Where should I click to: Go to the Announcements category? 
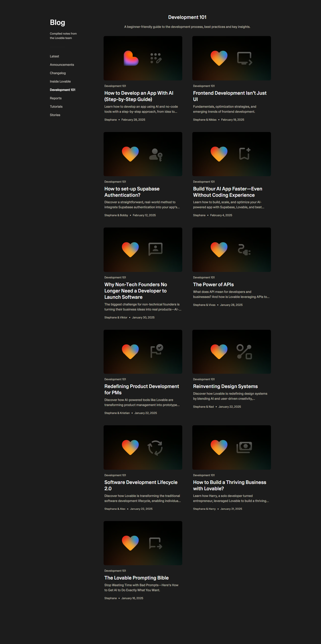pyautogui.click(x=62, y=65)
